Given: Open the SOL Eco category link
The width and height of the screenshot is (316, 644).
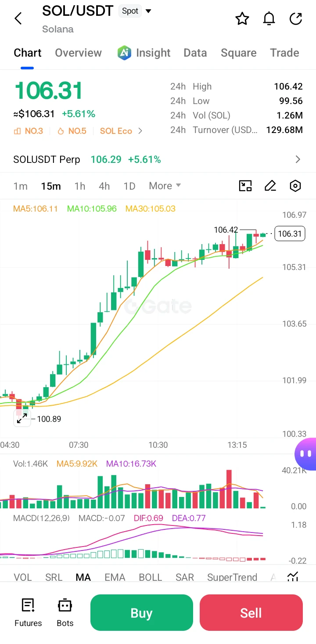Looking at the screenshot, I should pos(116,131).
